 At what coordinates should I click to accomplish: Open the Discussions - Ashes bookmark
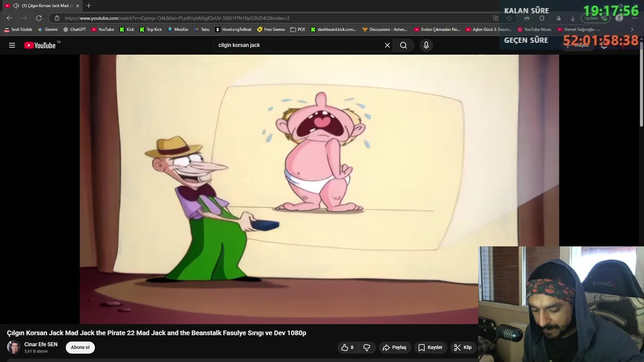[x=385, y=30]
